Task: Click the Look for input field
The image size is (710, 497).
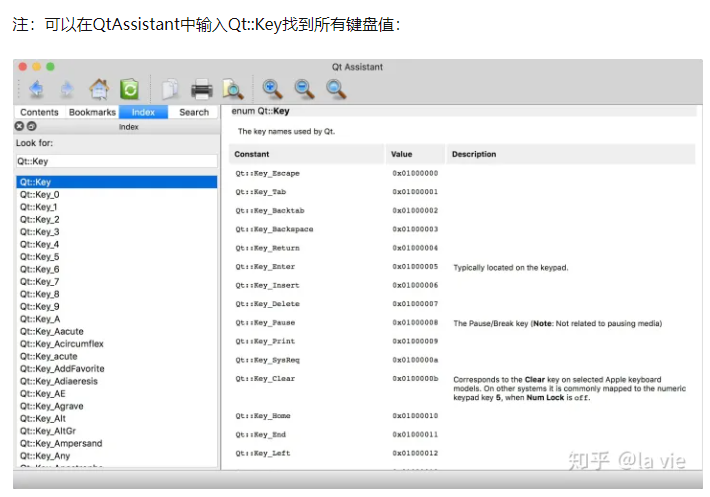Action: pos(117,161)
